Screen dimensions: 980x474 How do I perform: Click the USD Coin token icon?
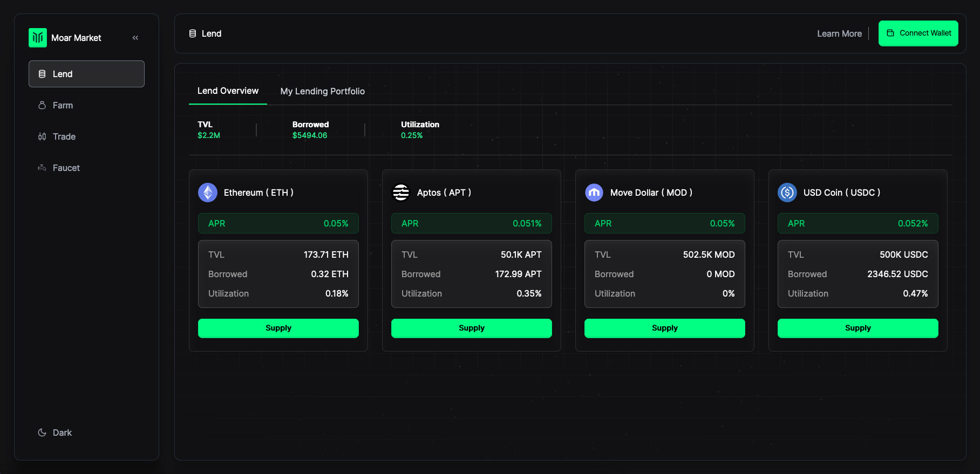click(x=787, y=193)
